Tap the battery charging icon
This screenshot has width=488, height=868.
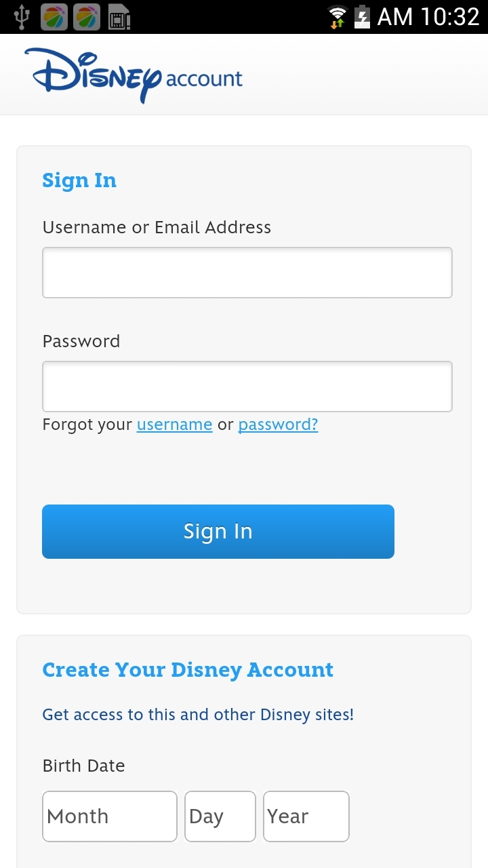click(x=363, y=17)
